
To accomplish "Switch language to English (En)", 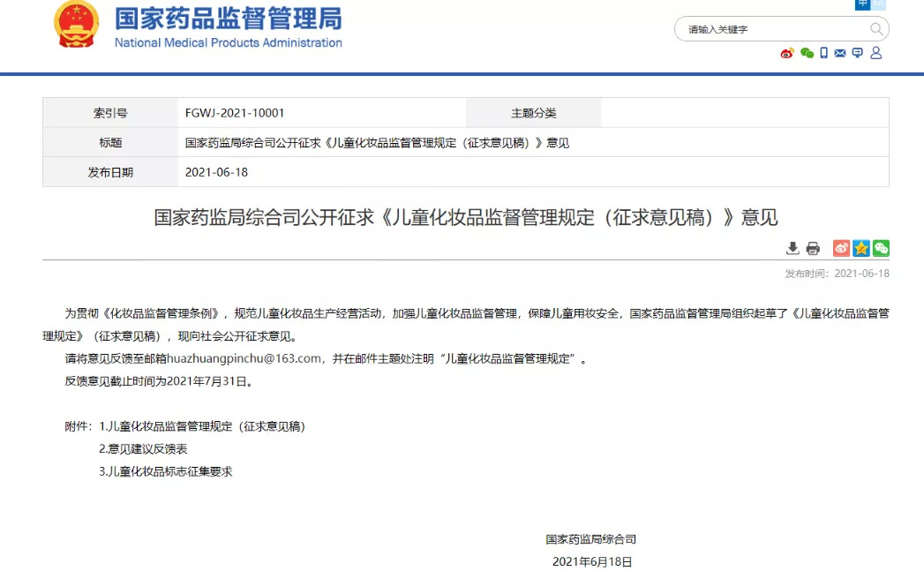I will [x=879, y=4].
